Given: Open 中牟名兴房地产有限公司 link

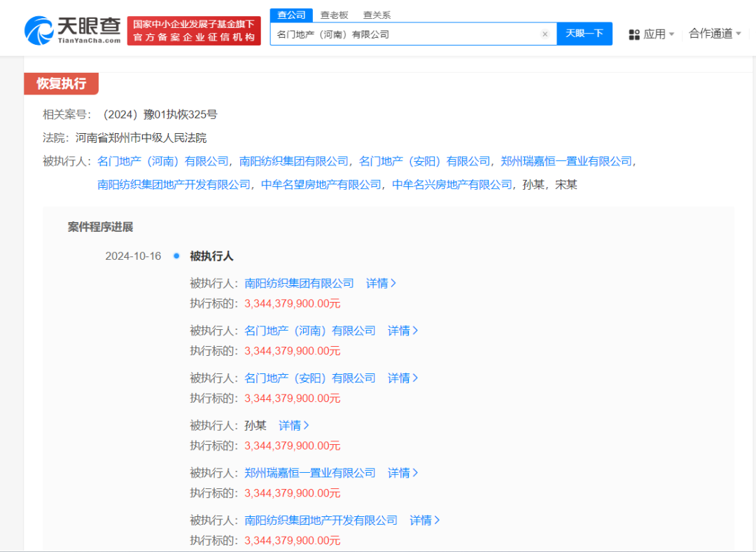Looking at the screenshot, I should point(451,184).
